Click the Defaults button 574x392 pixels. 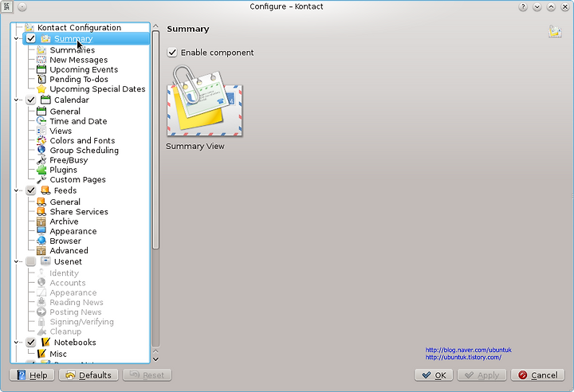coord(88,375)
